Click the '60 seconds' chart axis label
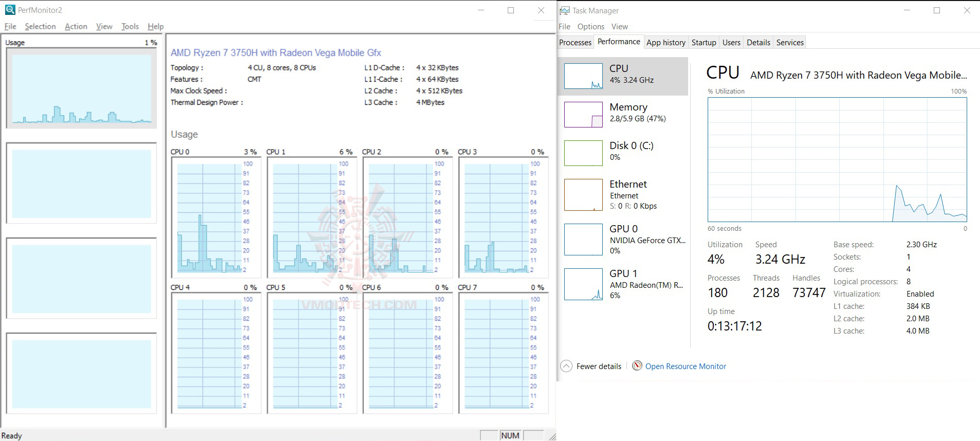Screen dimensions: 980x441 tap(725, 229)
